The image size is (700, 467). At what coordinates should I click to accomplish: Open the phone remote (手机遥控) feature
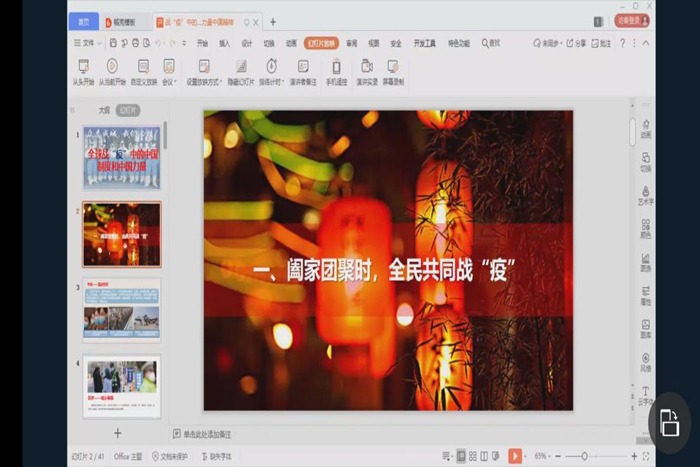(x=336, y=70)
